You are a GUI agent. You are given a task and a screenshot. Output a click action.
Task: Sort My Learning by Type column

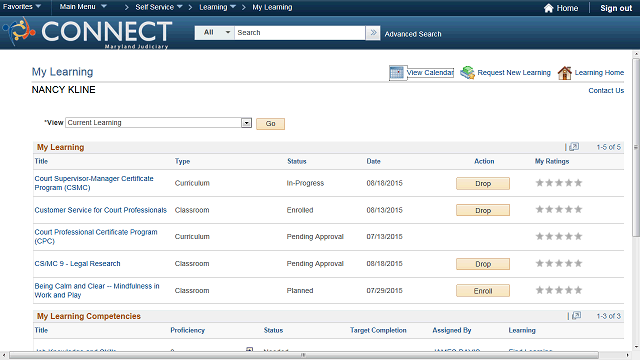[x=182, y=161]
